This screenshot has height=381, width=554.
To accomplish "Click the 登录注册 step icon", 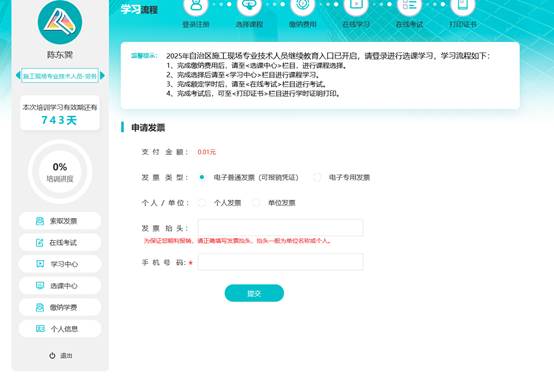I will [x=196, y=5].
